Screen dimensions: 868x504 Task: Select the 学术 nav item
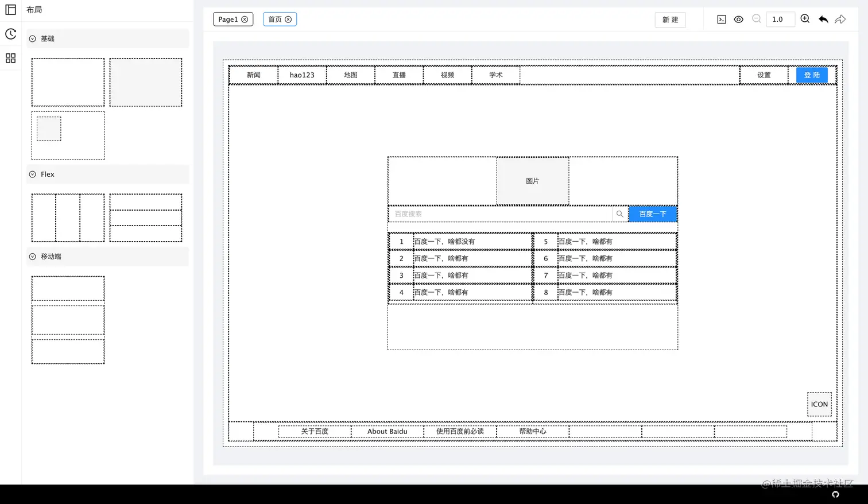[496, 75]
